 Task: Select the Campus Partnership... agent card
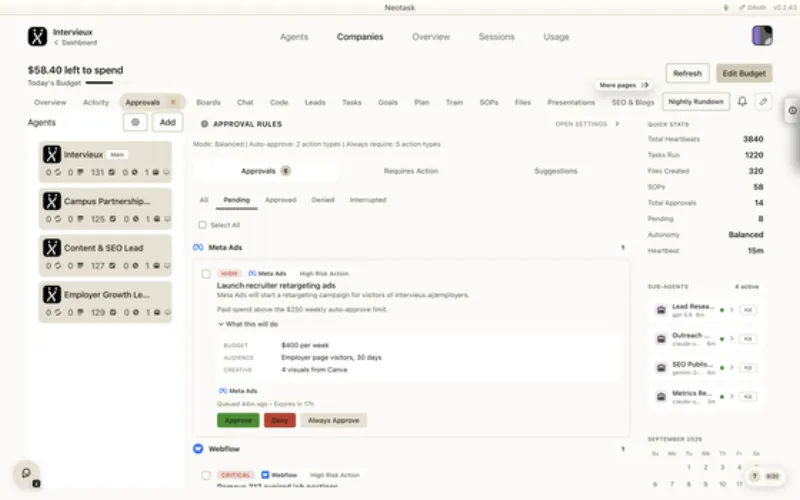tap(105, 209)
